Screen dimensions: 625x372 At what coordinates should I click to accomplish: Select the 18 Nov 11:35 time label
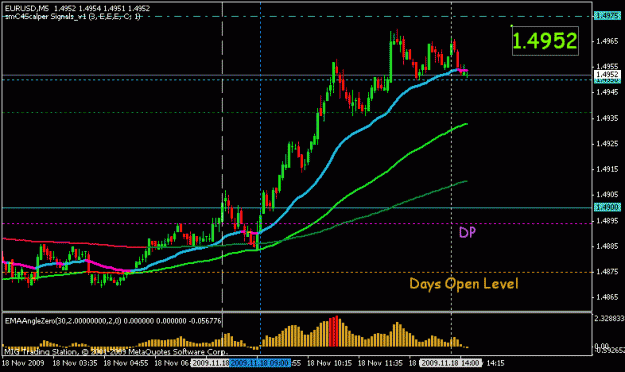click(x=380, y=363)
